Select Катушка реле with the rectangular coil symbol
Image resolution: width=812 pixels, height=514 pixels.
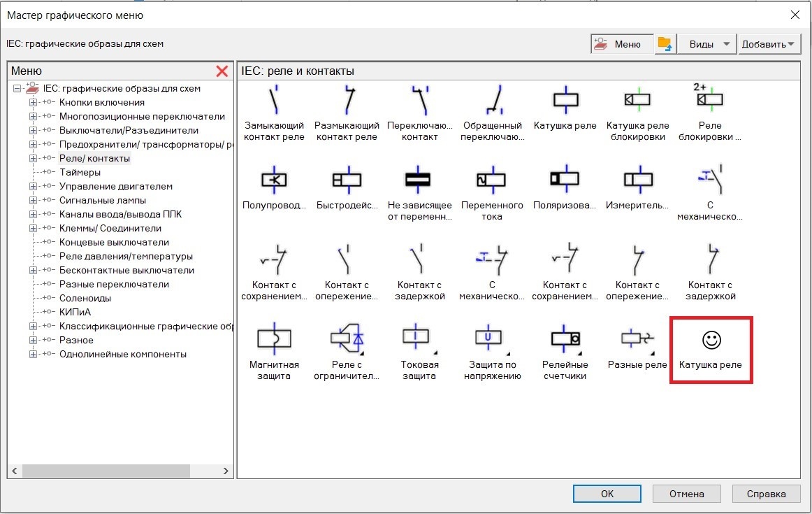pos(565,100)
